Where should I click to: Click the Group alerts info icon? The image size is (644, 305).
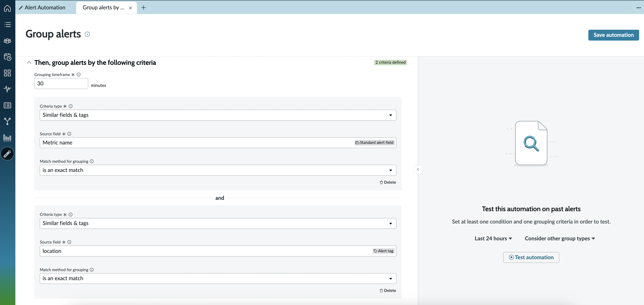coord(87,34)
